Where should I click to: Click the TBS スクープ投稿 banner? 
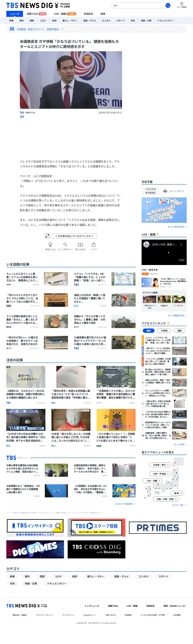(x=96, y=527)
